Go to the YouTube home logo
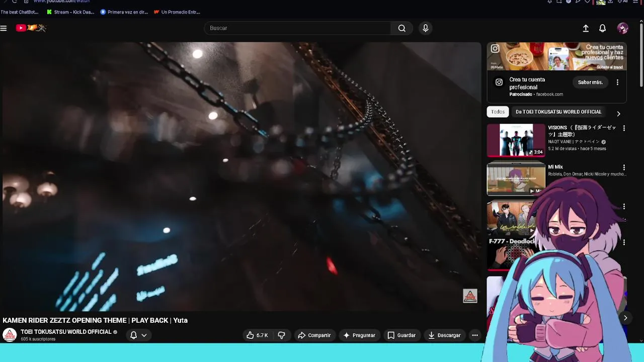The height and width of the screenshot is (362, 644). (31, 28)
